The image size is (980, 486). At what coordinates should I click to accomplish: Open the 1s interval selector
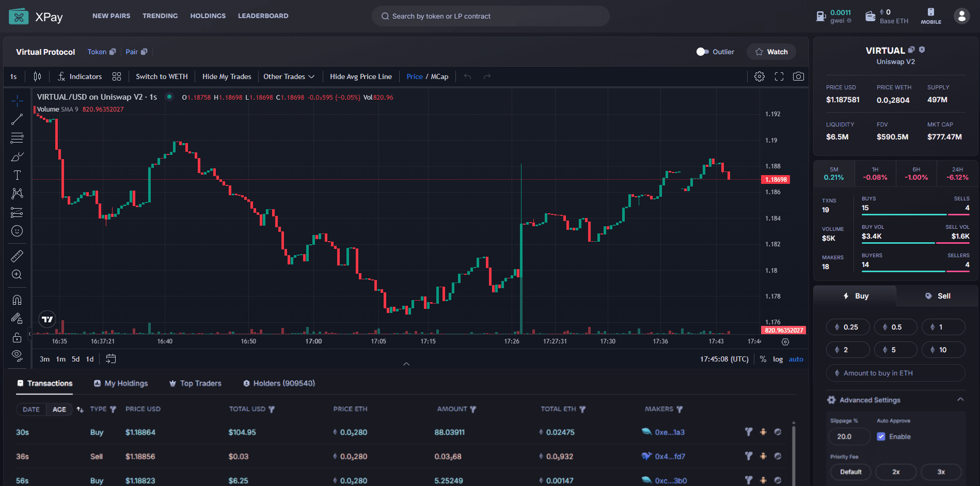coord(13,76)
